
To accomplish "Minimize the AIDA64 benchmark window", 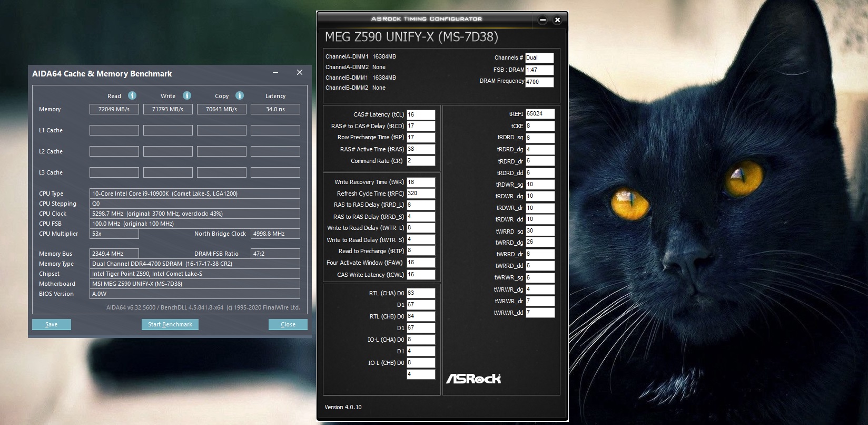I will 275,73.
